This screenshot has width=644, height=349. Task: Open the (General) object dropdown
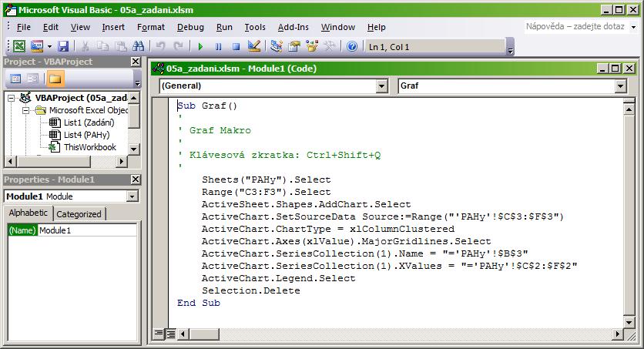pos(382,86)
